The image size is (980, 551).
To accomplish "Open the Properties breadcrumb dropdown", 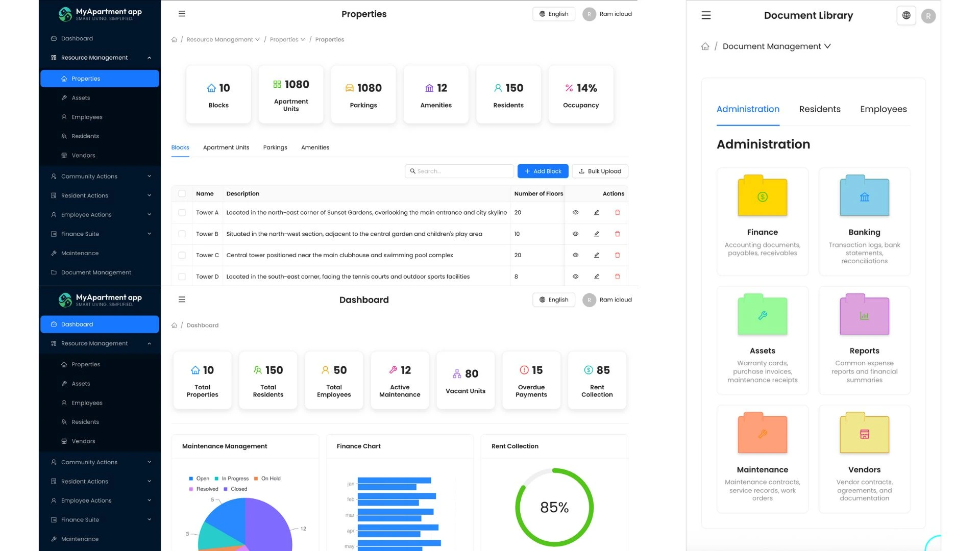I will pos(287,39).
